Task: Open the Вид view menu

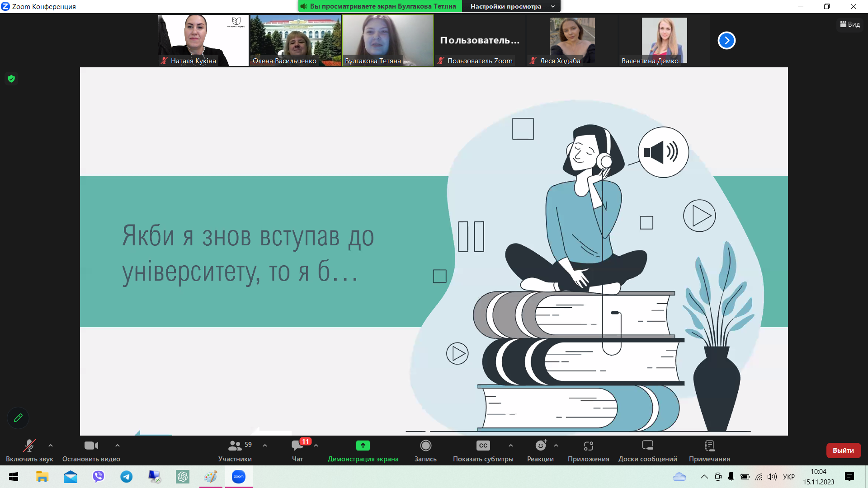Action: point(850,24)
